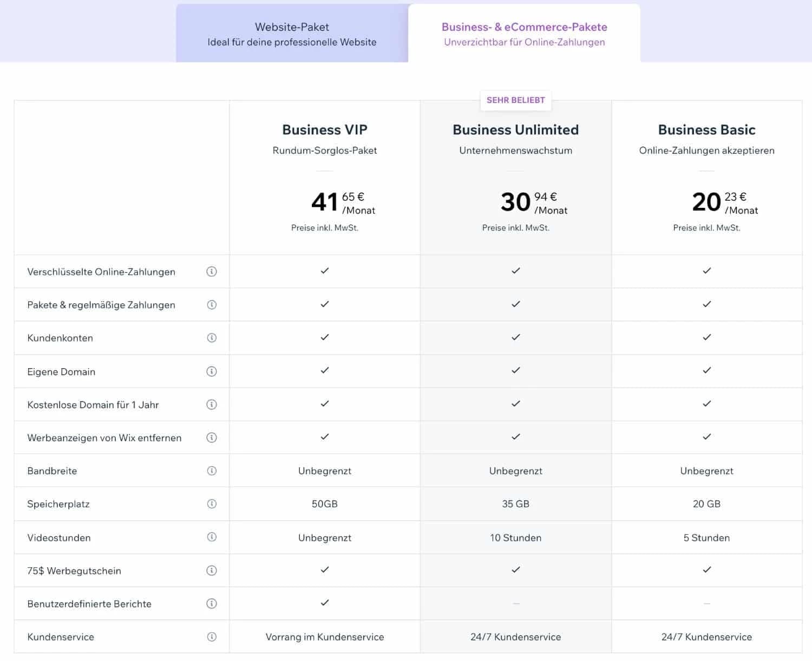View info icon for Werbeanzeigen von Wix entfernen
The image size is (812, 661).
(212, 437)
